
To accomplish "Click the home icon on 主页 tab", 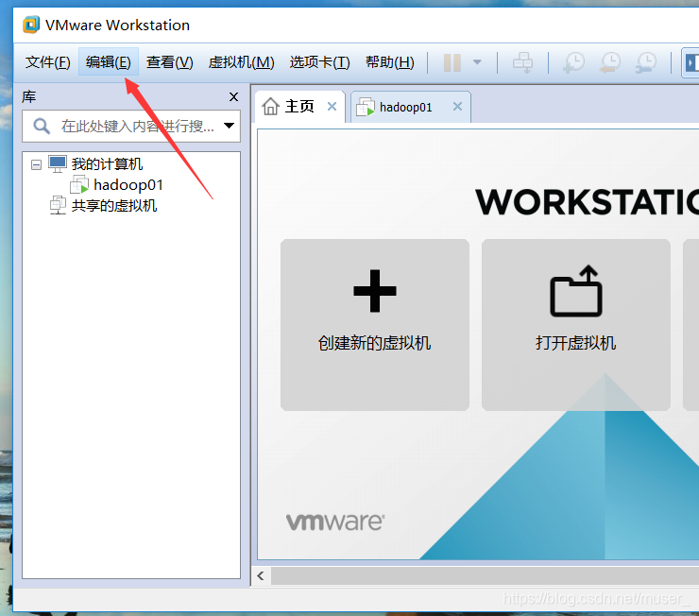I will coord(270,107).
